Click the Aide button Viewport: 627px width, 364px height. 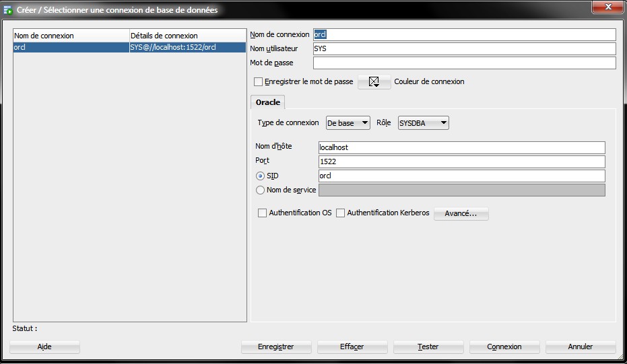44,347
